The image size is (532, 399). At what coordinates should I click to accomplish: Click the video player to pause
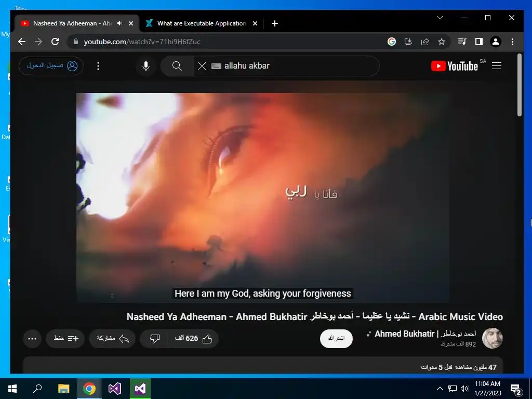pos(263,197)
